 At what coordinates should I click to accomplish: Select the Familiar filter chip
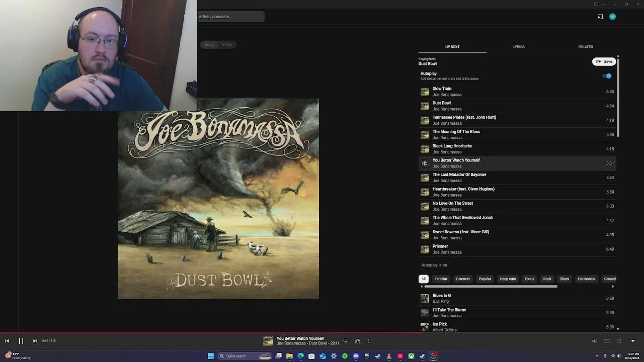tap(441, 279)
